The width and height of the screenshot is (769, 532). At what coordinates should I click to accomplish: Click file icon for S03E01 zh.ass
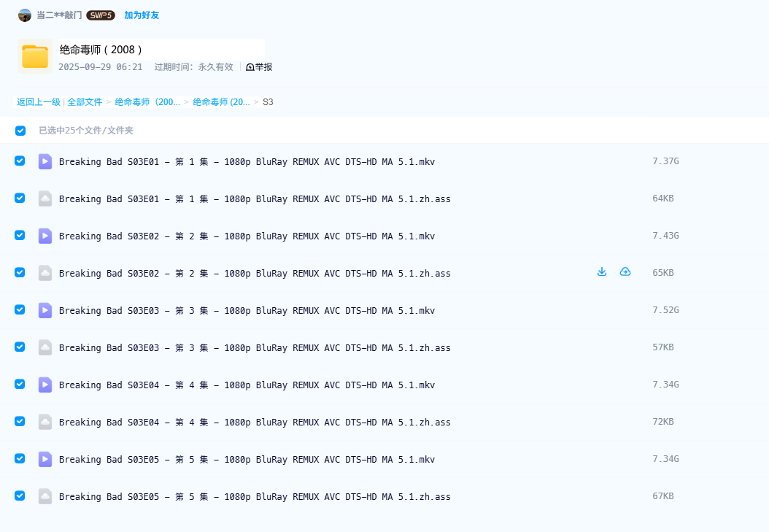click(x=45, y=198)
